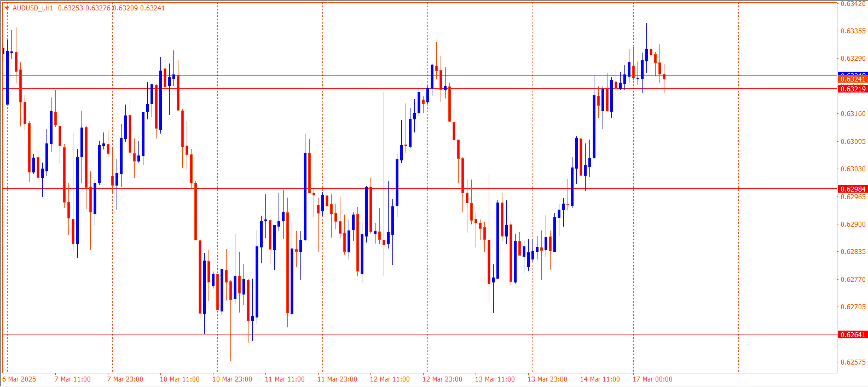This screenshot has height=387, width=868.
Task: Click price scale label 0.62835
Action: (853, 252)
